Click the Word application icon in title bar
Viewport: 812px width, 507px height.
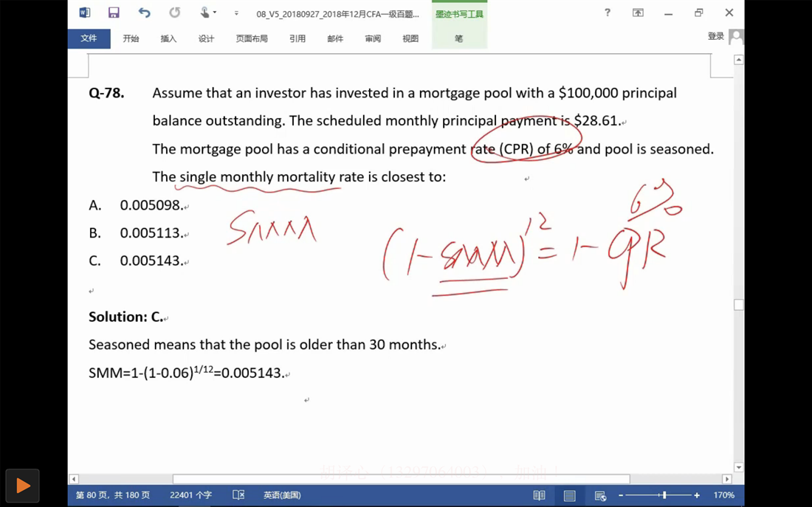point(84,13)
